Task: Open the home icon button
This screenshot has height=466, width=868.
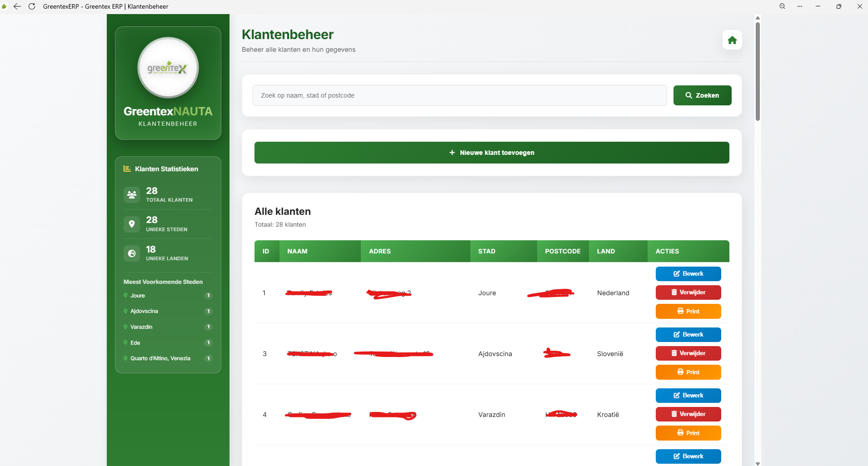Action: click(x=732, y=40)
